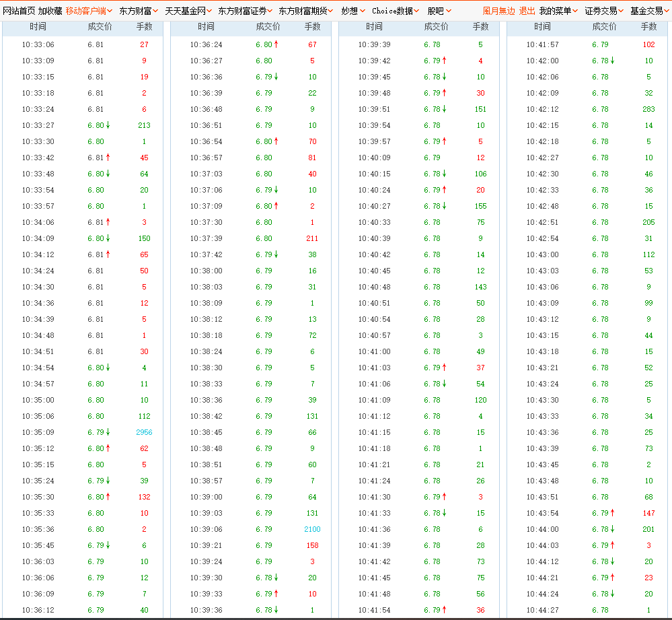Image resolution: width=672 pixels, height=620 pixels.
Task: Click the 10:36:12 time cell
Action: [38, 610]
